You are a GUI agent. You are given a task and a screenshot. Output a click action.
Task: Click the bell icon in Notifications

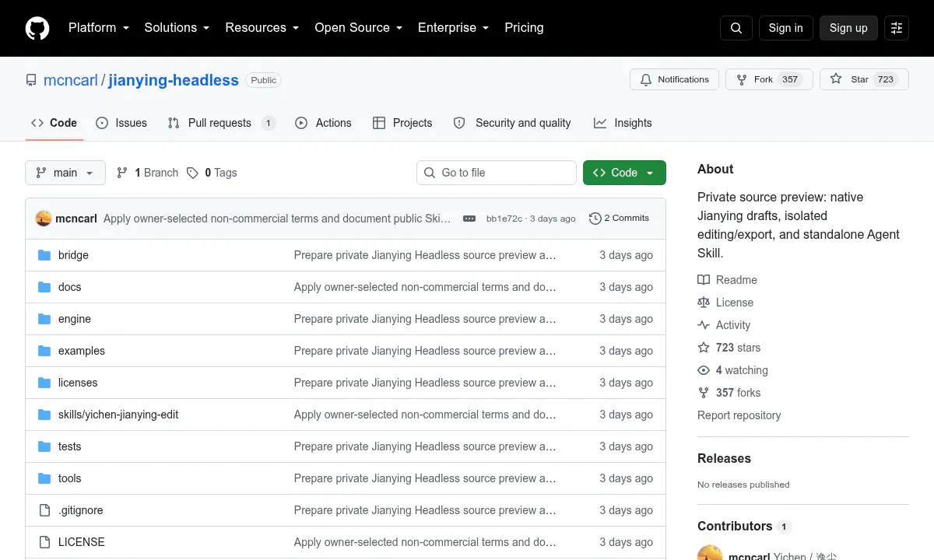(x=646, y=79)
